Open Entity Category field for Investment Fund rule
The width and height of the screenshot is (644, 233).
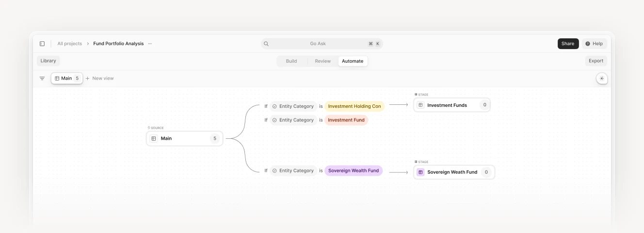pyautogui.click(x=293, y=120)
